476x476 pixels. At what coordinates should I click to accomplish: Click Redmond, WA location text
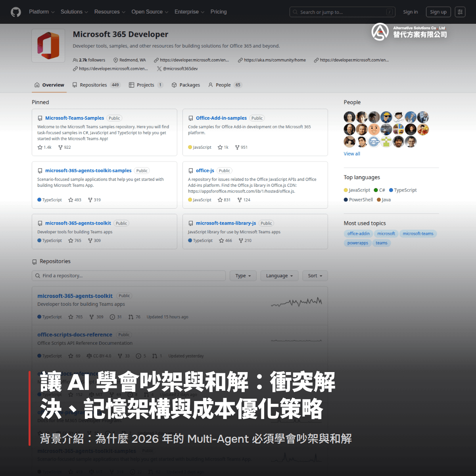coord(130,60)
